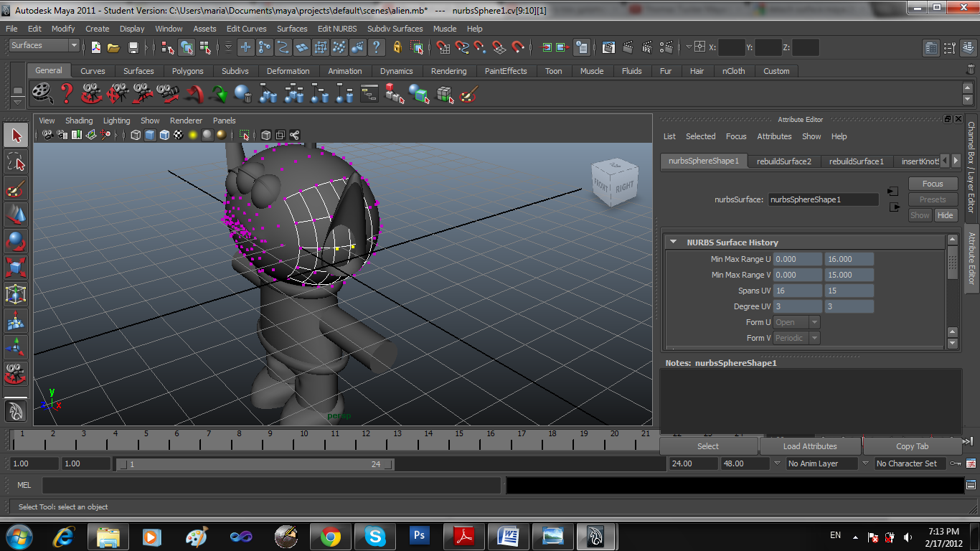Screen dimensions: 980x551
Task: Click the Hide button
Action: (x=946, y=215)
